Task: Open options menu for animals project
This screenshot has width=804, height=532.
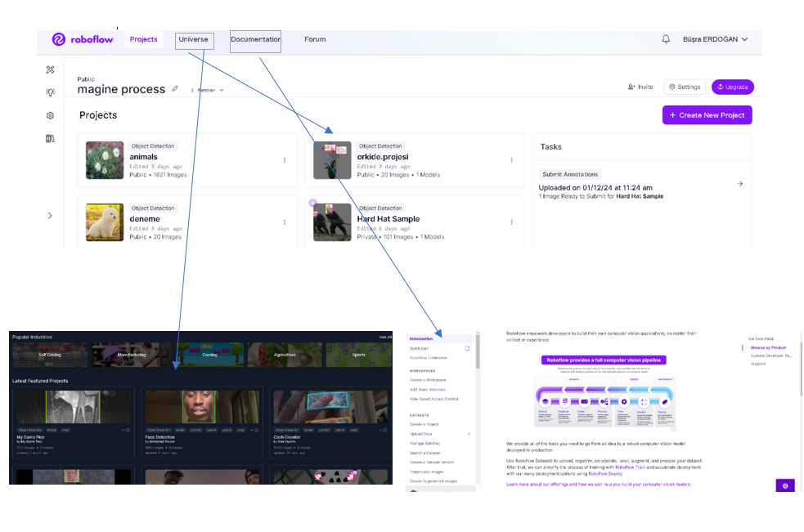Action: click(284, 160)
